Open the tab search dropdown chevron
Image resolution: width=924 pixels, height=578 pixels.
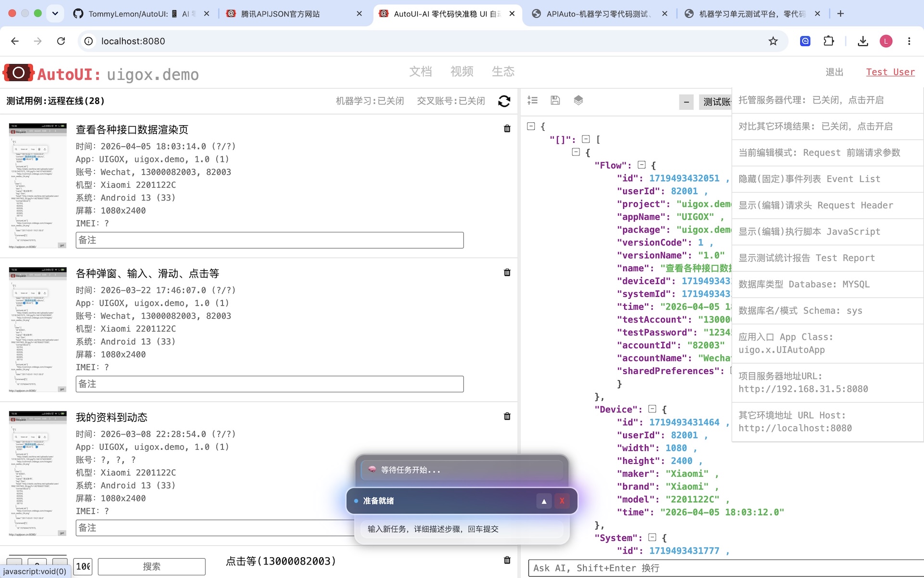pyautogui.click(x=55, y=13)
